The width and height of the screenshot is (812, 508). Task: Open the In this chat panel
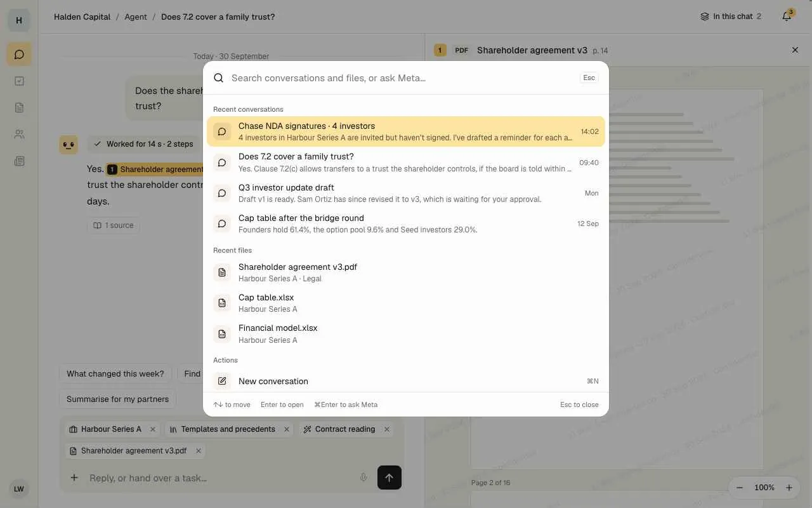tap(730, 17)
